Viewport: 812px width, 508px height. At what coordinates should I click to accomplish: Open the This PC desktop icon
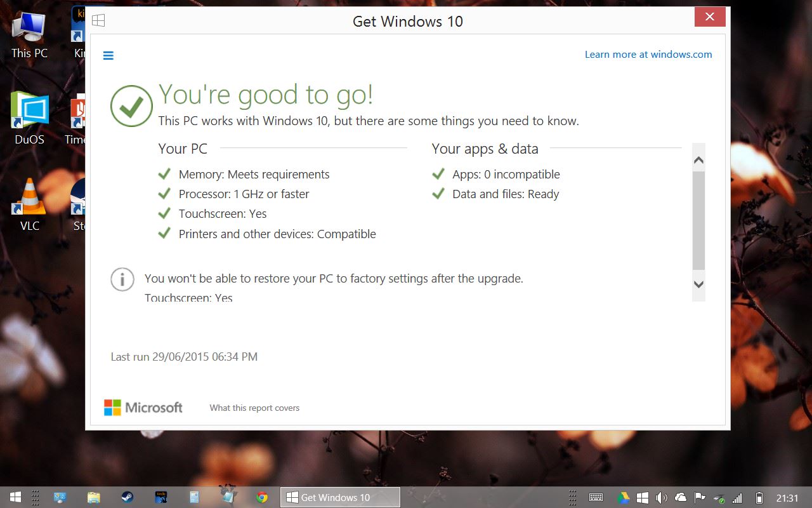coord(29,36)
